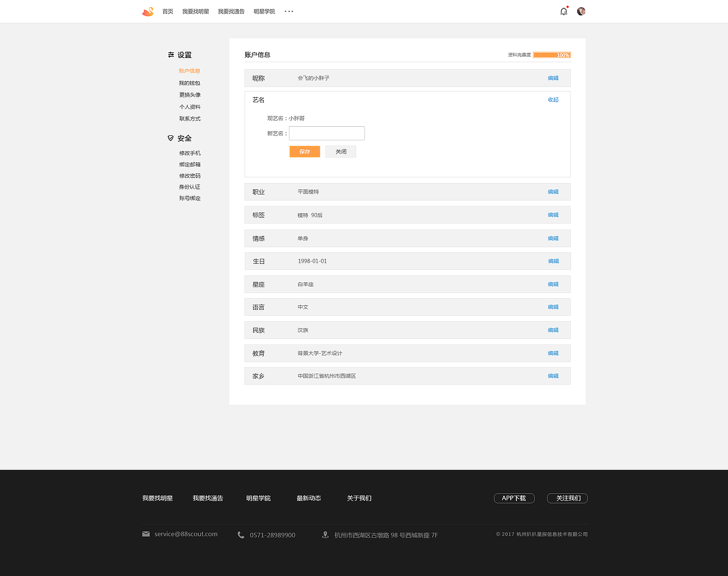Edit the 民族 row

tap(553, 330)
